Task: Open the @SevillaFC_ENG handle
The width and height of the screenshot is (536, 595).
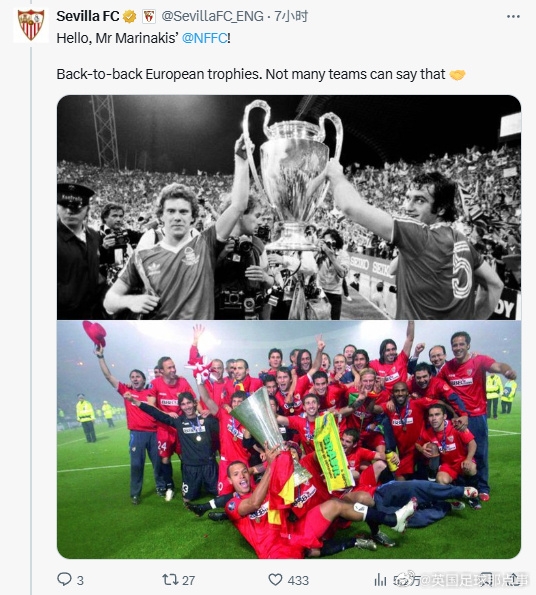Action: point(212,16)
